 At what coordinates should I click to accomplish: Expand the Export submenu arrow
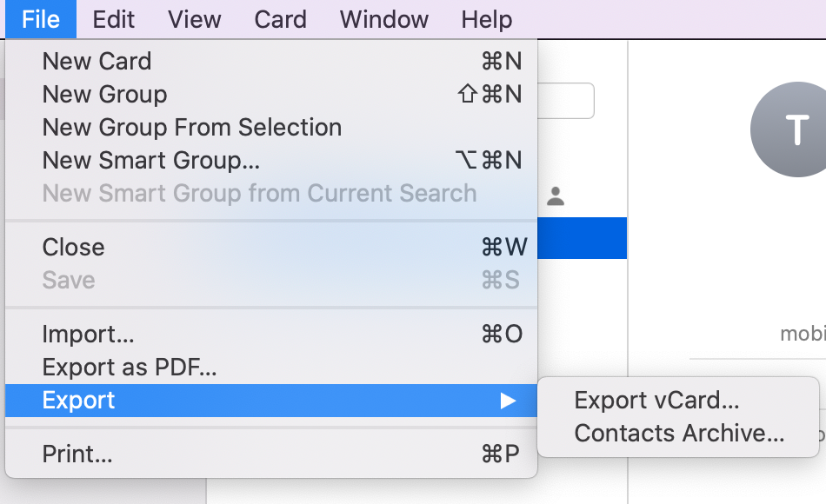[x=508, y=401]
